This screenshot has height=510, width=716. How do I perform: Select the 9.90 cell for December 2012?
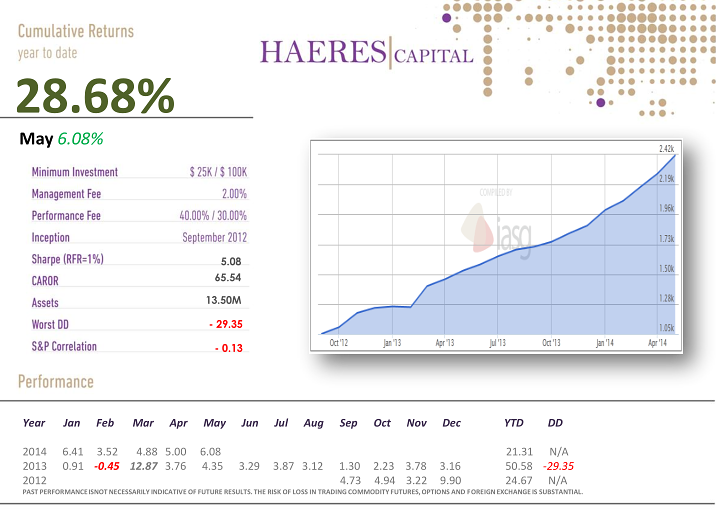tap(450, 480)
